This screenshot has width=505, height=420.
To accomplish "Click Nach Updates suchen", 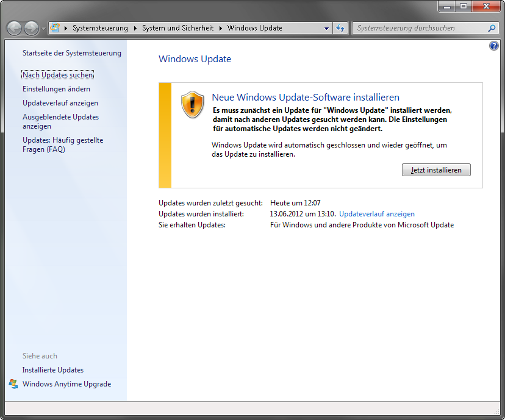I will [x=58, y=75].
